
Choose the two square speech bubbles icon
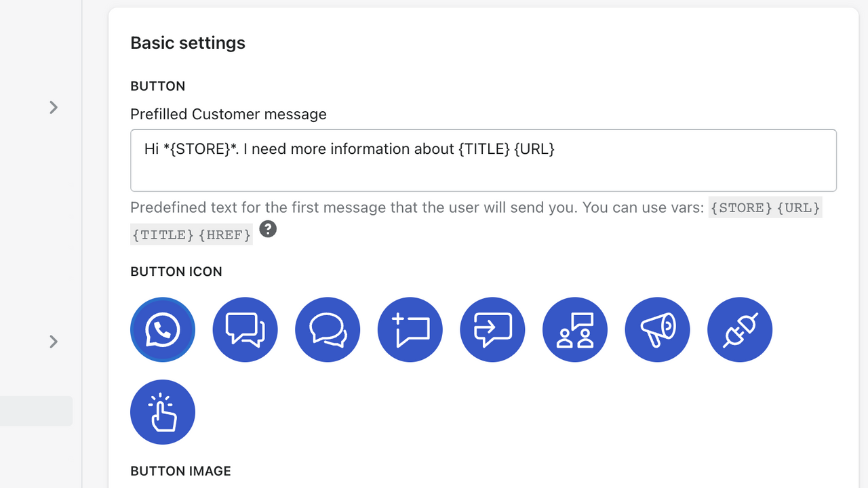pyautogui.click(x=245, y=330)
